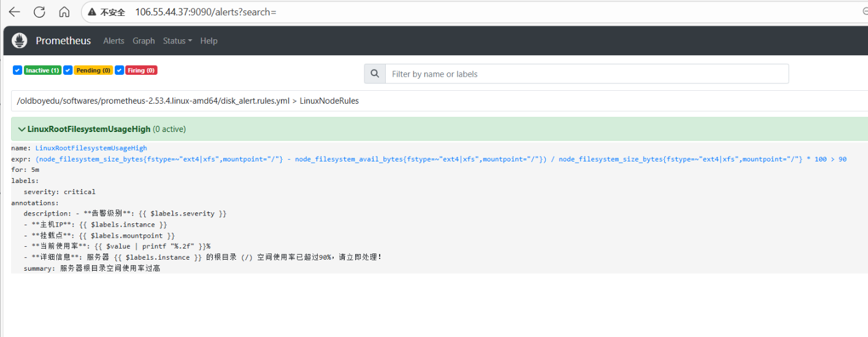The width and height of the screenshot is (868, 337).
Task: Click the Prometheus brand title link
Action: [63, 41]
